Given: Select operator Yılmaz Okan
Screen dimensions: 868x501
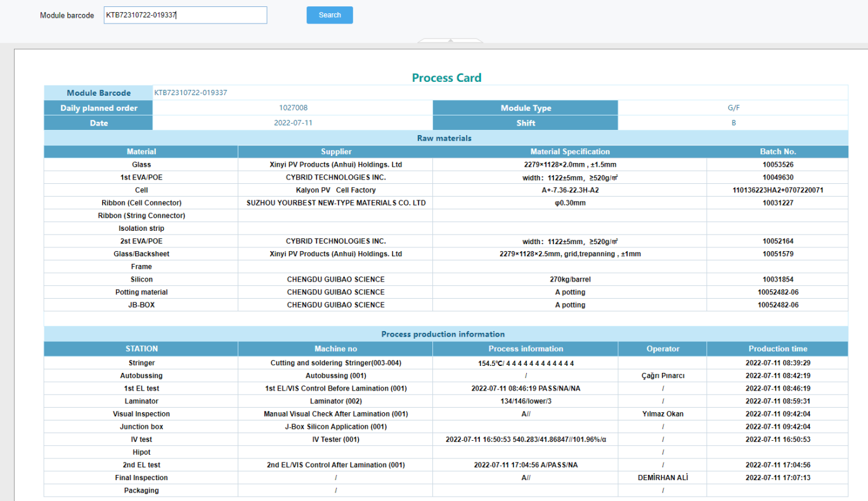Looking at the screenshot, I should [x=663, y=414].
